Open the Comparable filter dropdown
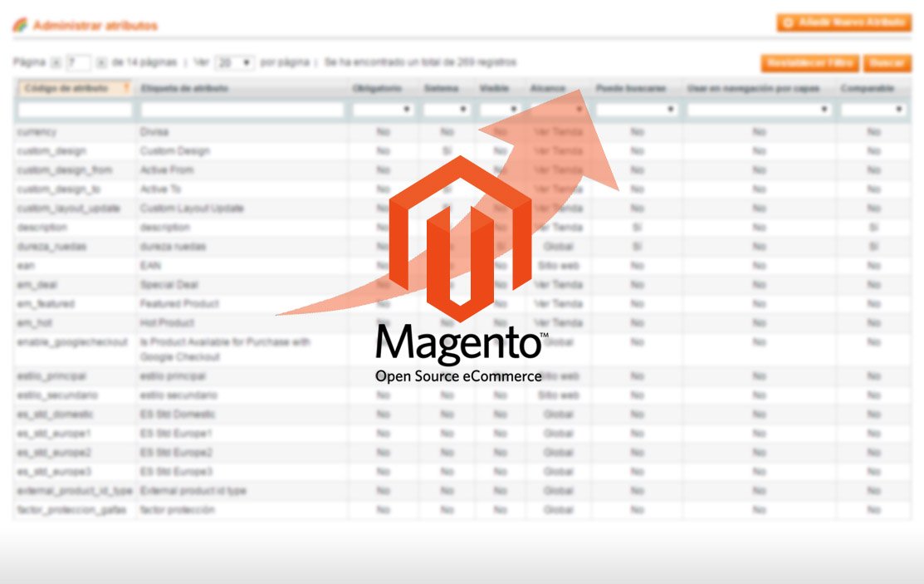Screen dimensions: 924x584 [x=873, y=110]
